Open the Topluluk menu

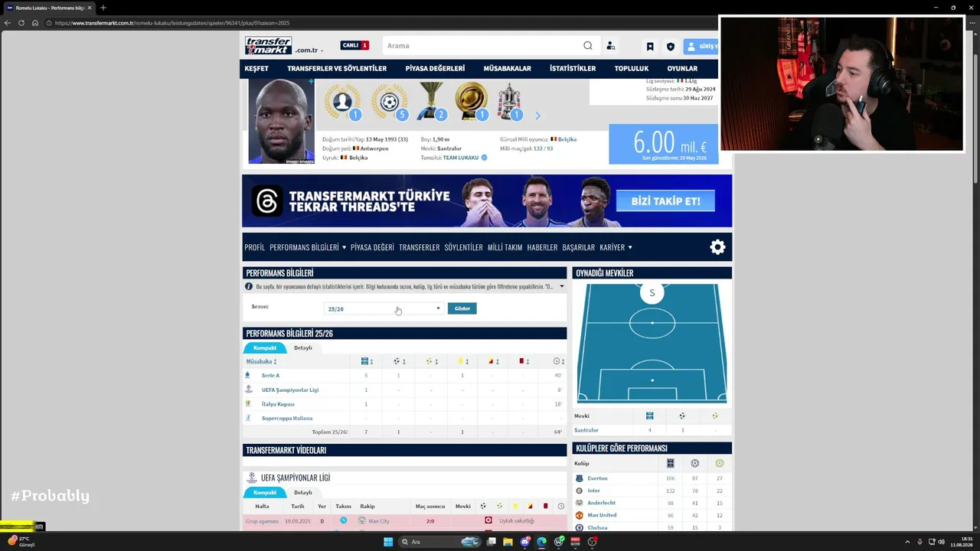coord(632,69)
